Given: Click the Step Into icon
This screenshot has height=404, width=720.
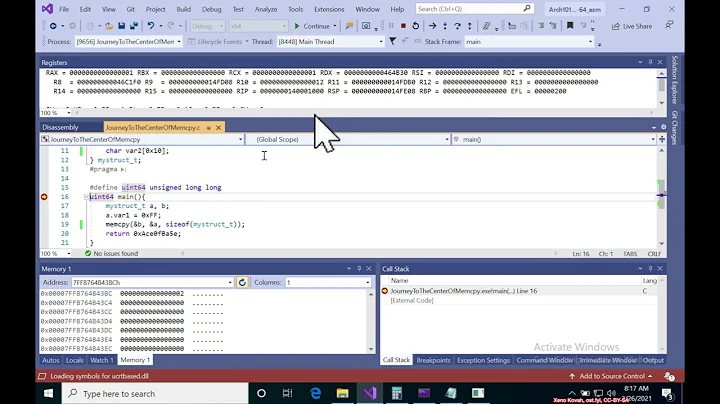Looking at the screenshot, I should pyautogui.click(x=445, y=26).
